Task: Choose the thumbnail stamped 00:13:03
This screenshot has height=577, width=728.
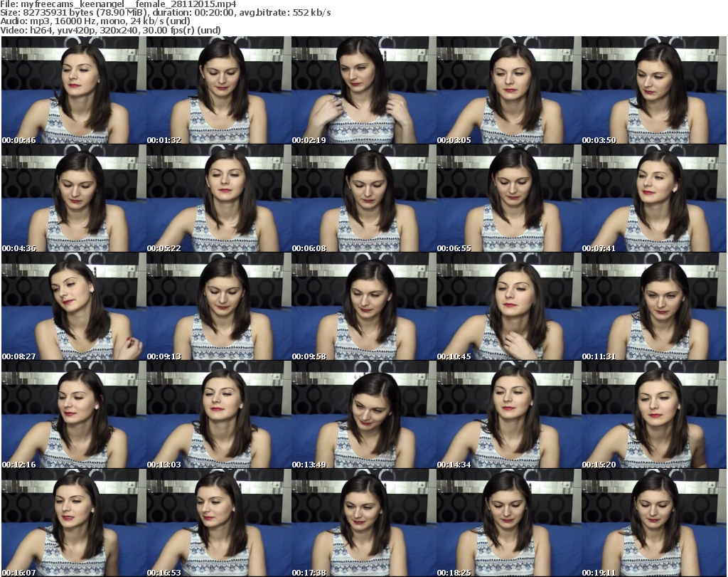Action: pos(219,414)
